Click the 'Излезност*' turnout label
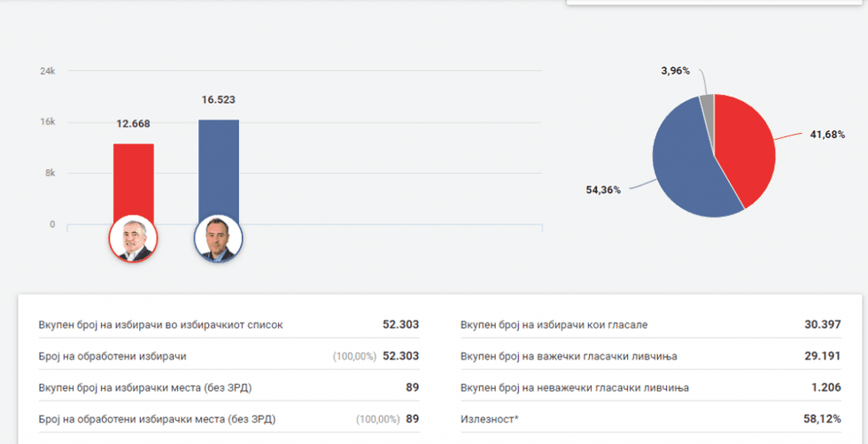The image size is (868, 444). tap(490, 418)
